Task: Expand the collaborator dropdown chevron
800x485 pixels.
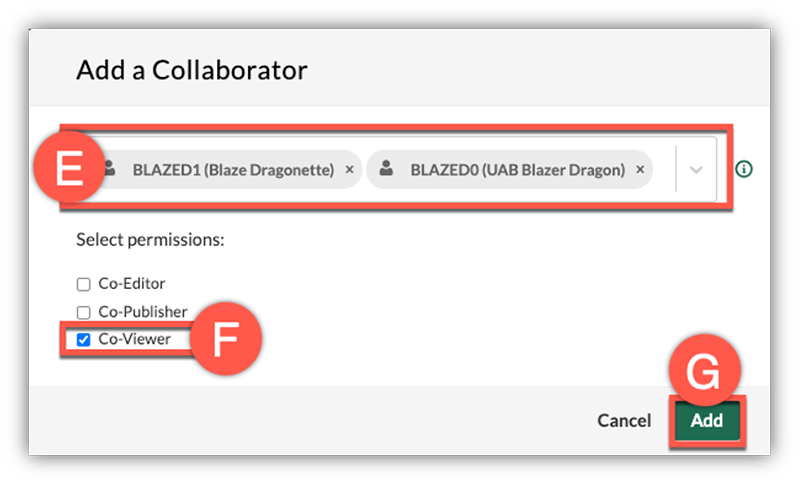Action: 697,170
